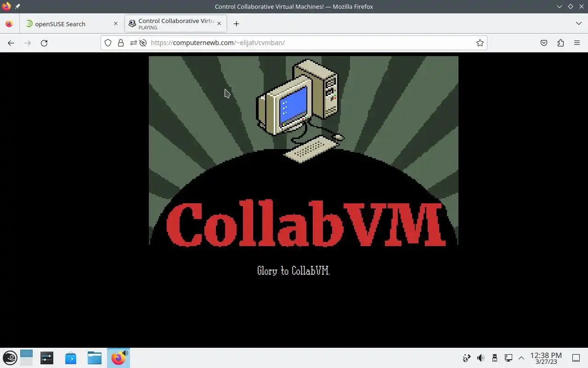588x368 pixels.
Task: Launch Discover software center from taskbar
Action: (x=71, y=358)
